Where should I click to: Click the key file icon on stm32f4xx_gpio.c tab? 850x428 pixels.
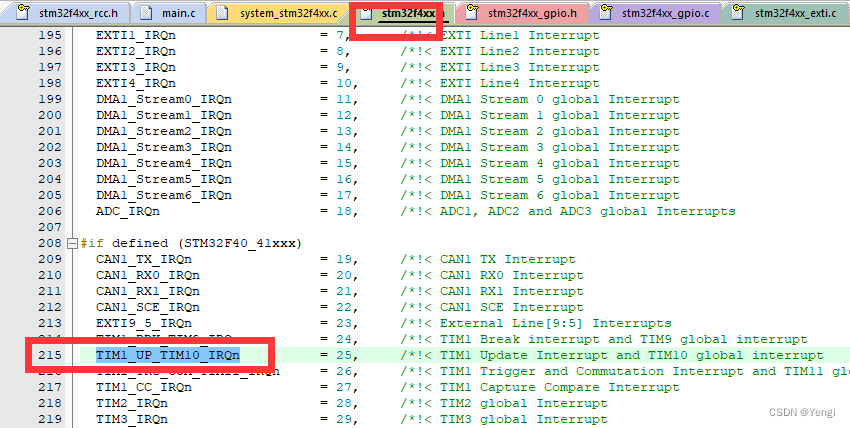[606, 12]
